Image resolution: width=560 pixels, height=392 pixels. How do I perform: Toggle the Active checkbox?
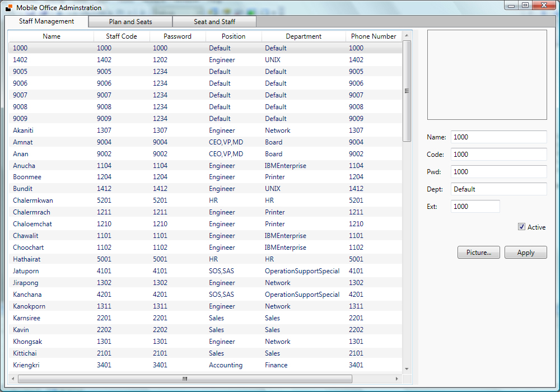coord(522,227)
